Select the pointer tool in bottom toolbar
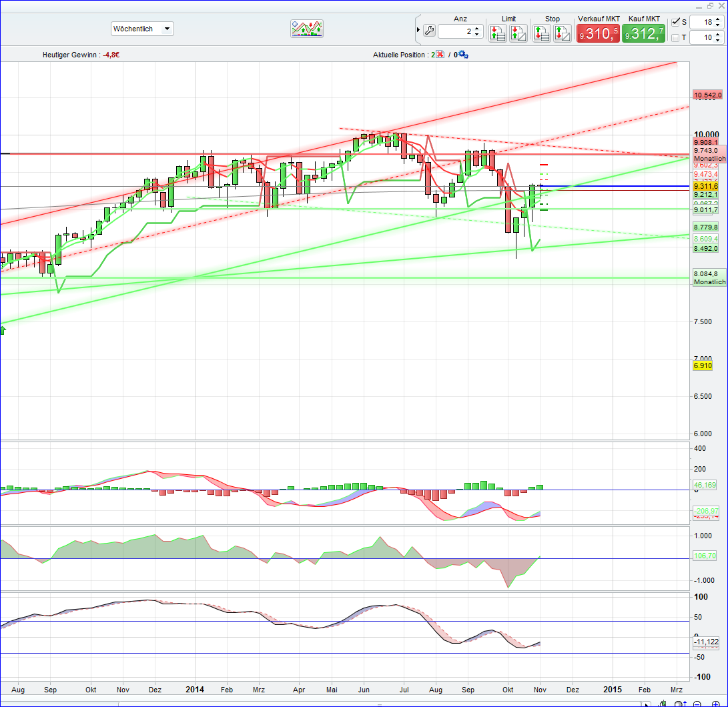 click(647, 704)
